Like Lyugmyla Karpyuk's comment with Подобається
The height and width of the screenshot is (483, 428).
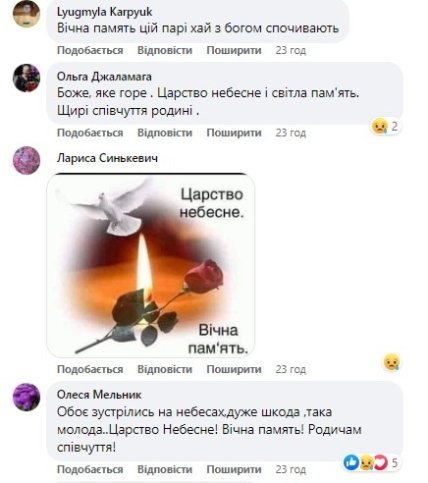(90, 50)
